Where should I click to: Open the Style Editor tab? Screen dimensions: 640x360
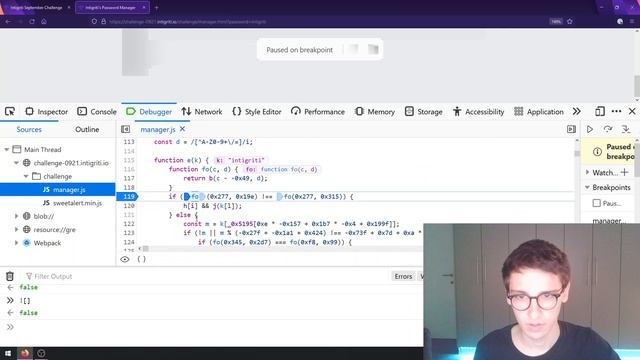257,111
